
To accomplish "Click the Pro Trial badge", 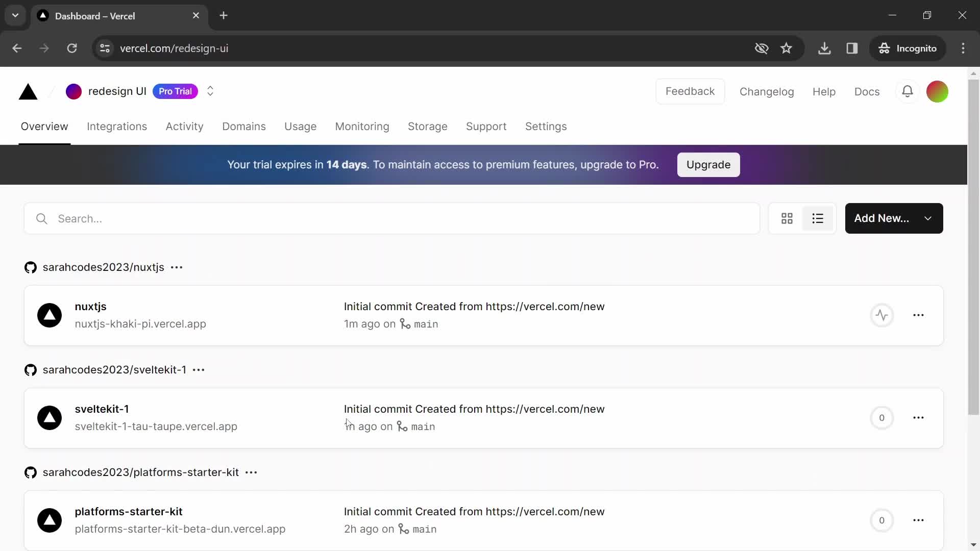I will tap(175, 91).
